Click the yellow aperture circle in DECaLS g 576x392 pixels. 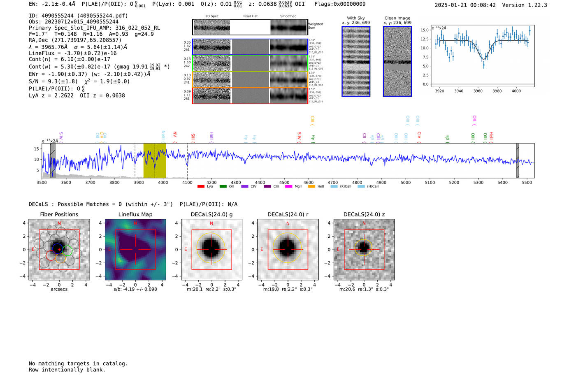click(211, 248)
